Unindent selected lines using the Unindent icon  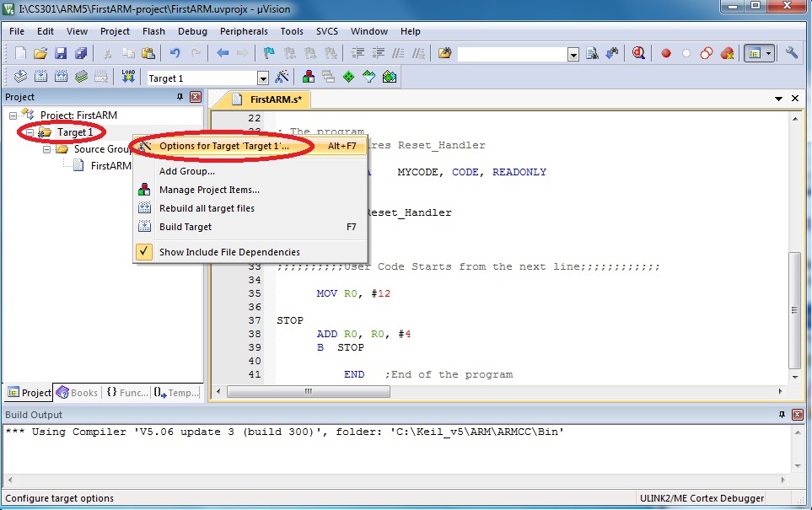(378, 53)
